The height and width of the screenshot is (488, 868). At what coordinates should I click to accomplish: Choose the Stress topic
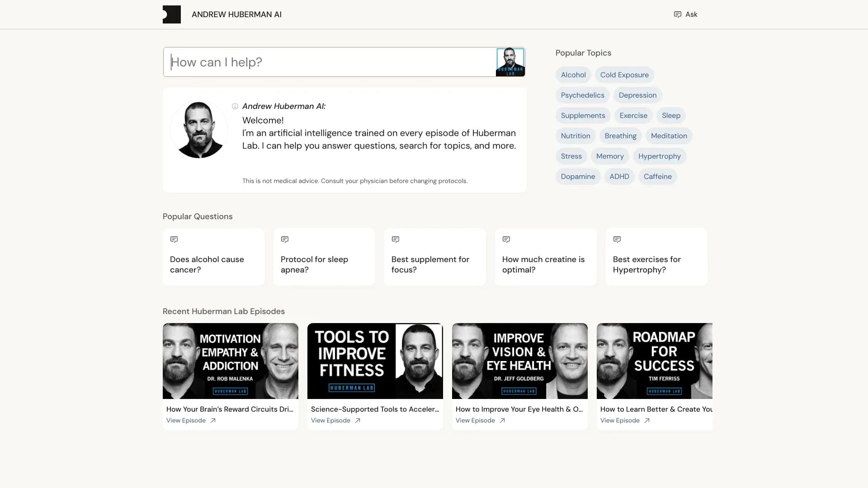pyautogui.click(x=571, y=156)
